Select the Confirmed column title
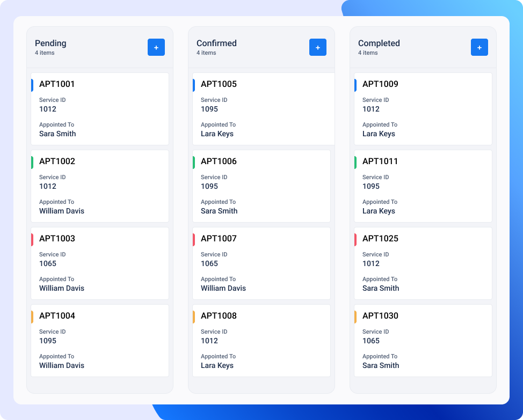This screenshot has width=523, height=420. 216,43
